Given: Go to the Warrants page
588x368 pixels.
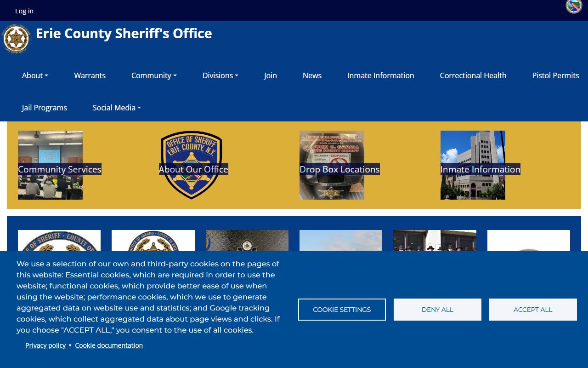Looking at the screenshot, I should [90, 75].
